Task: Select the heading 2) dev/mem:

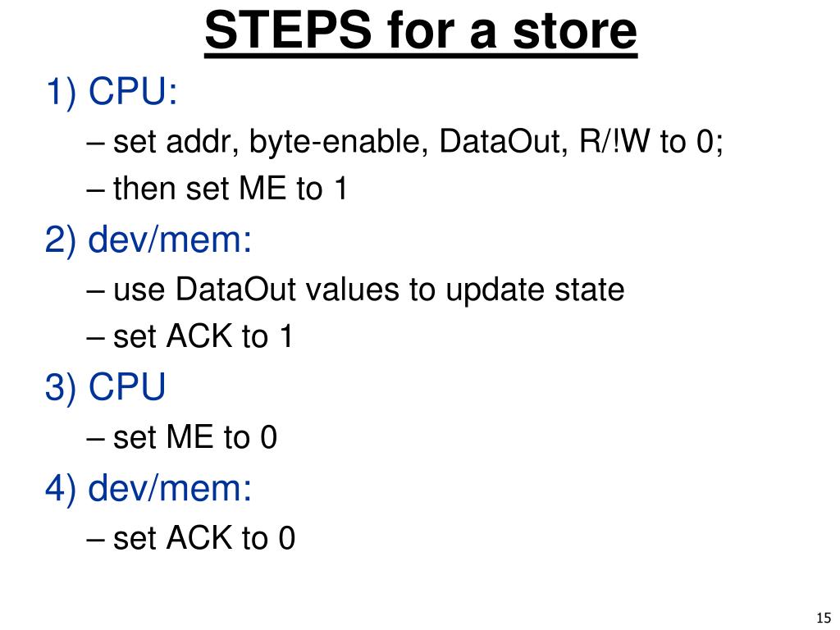Action: pos(148,240)
